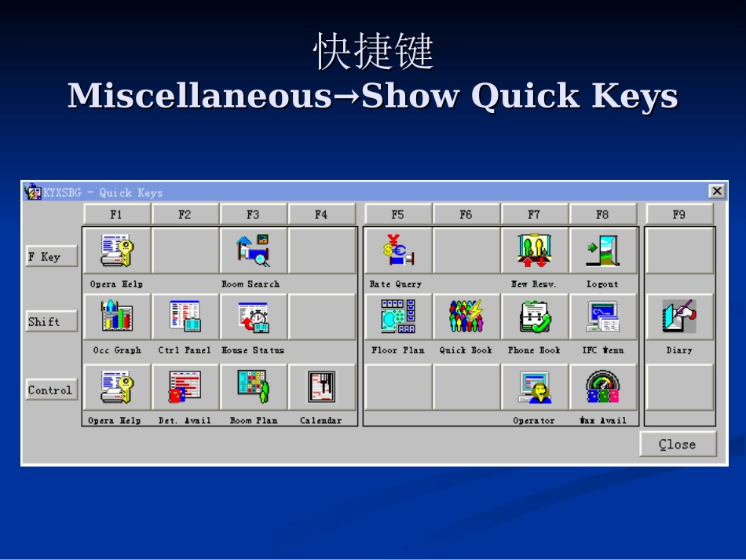Open the Phone Book icon
Image resolution: width=746 pixels, height=560 pixels.
(x=534, y=317)
